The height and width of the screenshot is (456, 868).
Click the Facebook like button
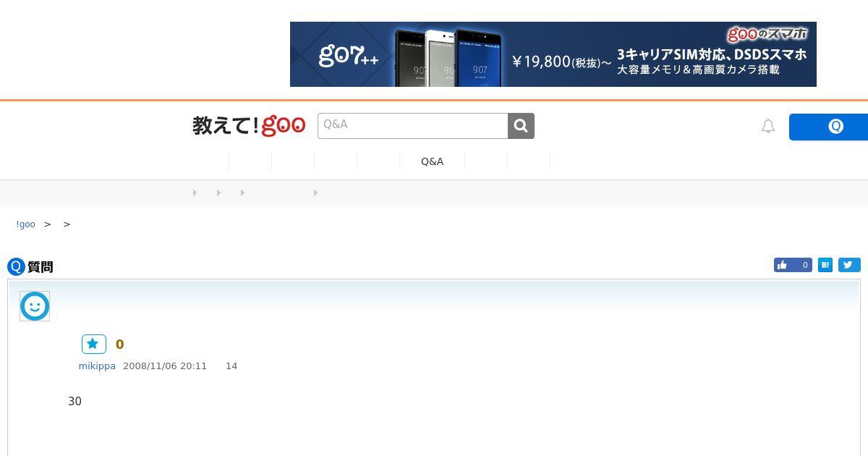tap(793, 265)
